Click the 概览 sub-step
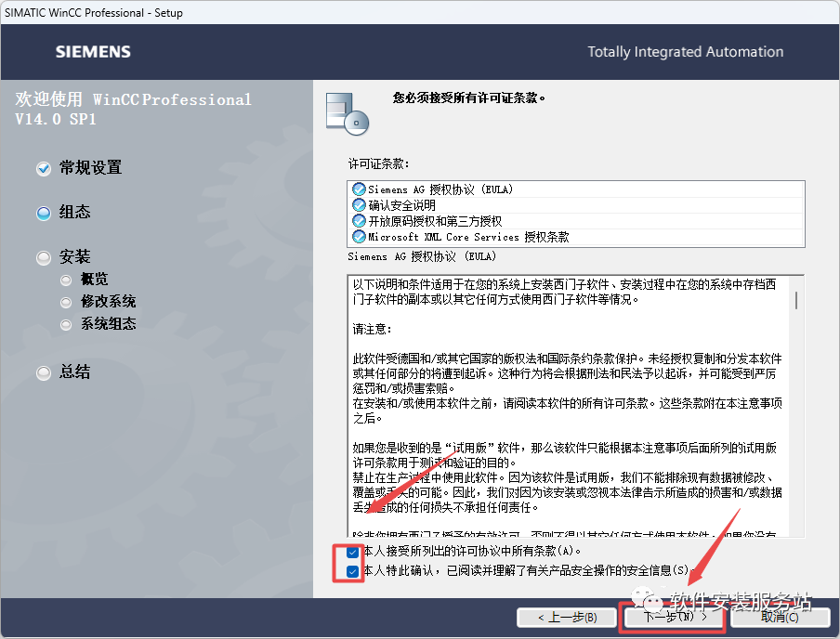 point(94,279)
